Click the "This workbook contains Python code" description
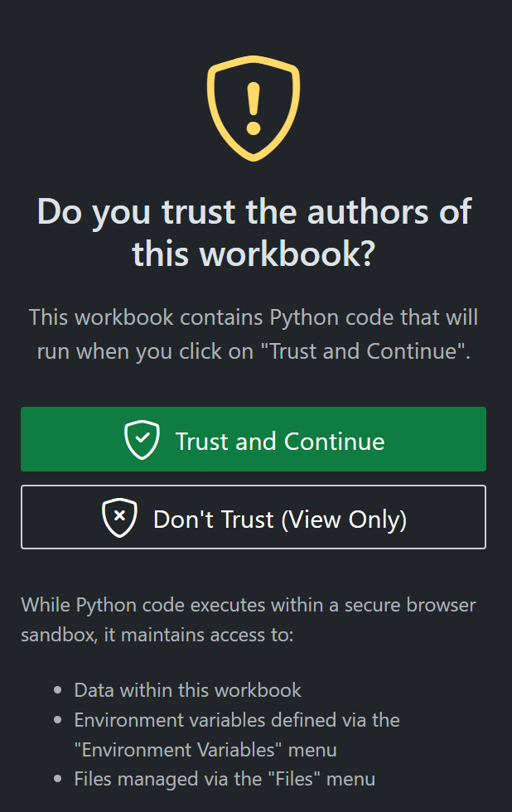The image size is (512, 812). [x=254, y=334]
